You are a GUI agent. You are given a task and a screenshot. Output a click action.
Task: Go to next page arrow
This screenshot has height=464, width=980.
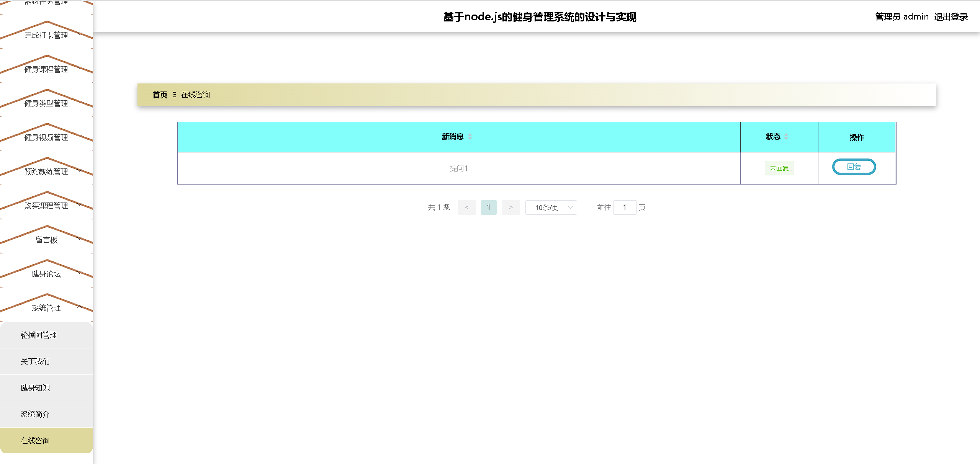click(x=510, y=207)
